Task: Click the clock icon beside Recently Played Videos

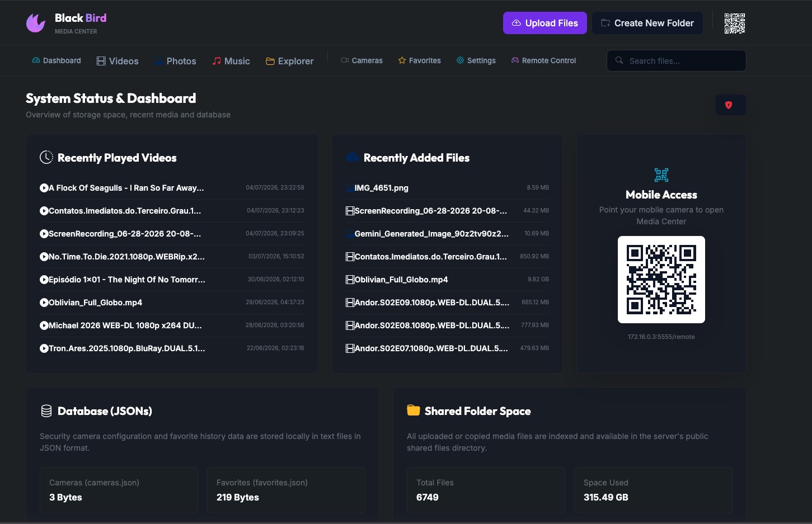Action: coord(46,158)
